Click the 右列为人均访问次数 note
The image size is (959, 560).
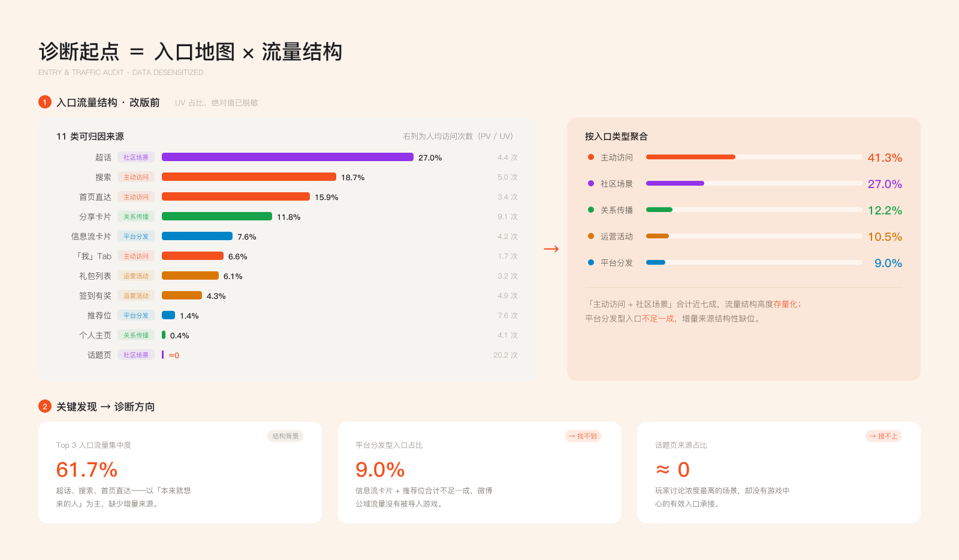[458, 136]
